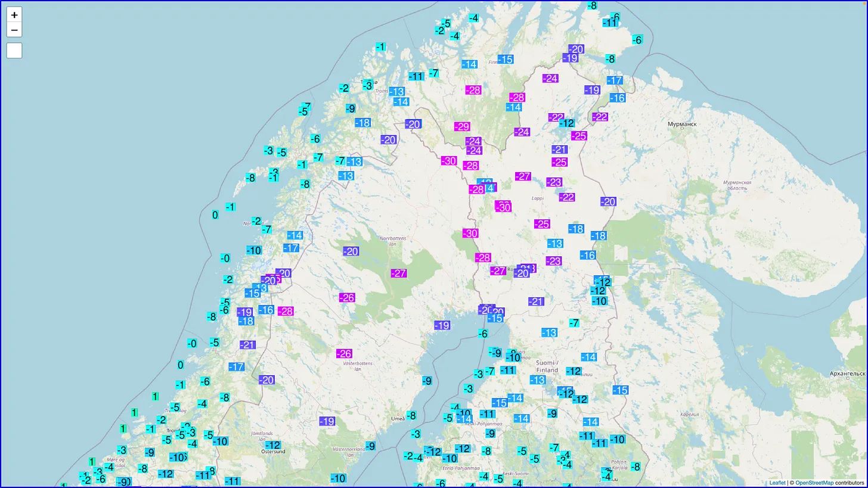The height and width of the screenshot is (488, 868).
Task: Click the -15 marker closest to Архангельск
Action: 620,390
